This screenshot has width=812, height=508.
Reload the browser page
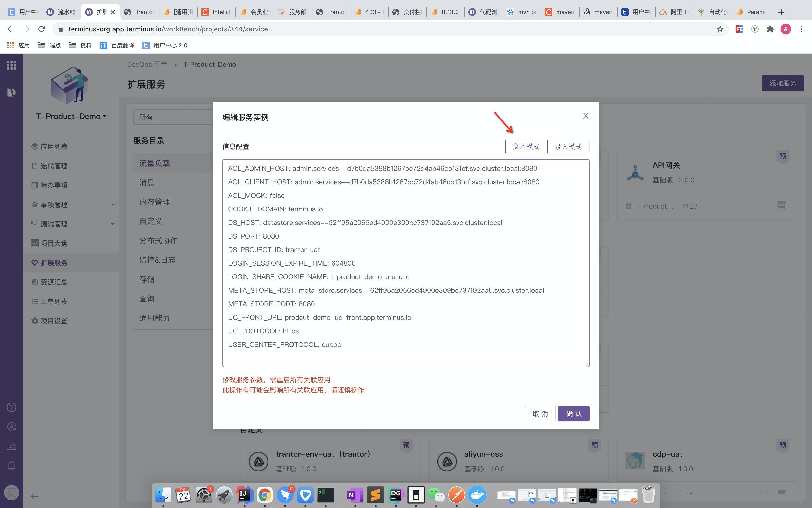point(42,29)
